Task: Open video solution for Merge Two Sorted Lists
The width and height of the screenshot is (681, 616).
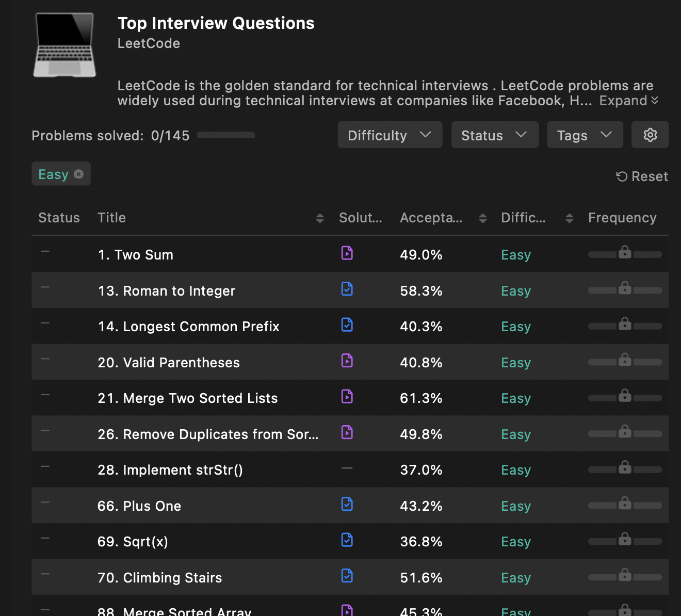Action: click(x=347, y=396)
